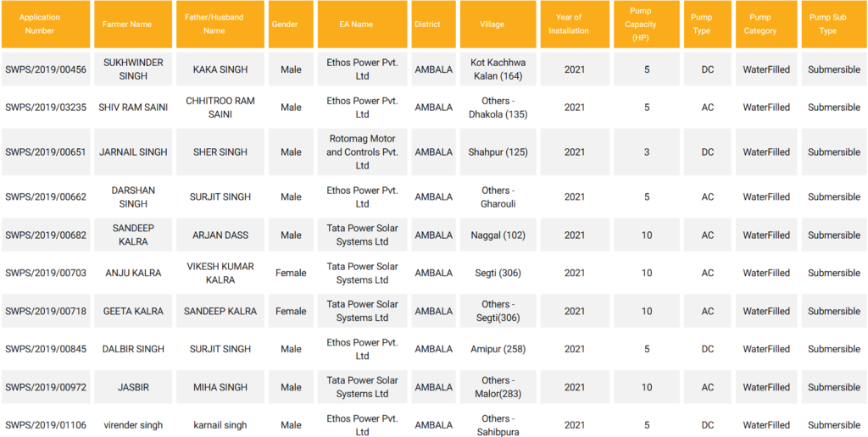868x437 pixels.
Task: Click application number SWPS/2019/00703
Action: click(46, 274)
